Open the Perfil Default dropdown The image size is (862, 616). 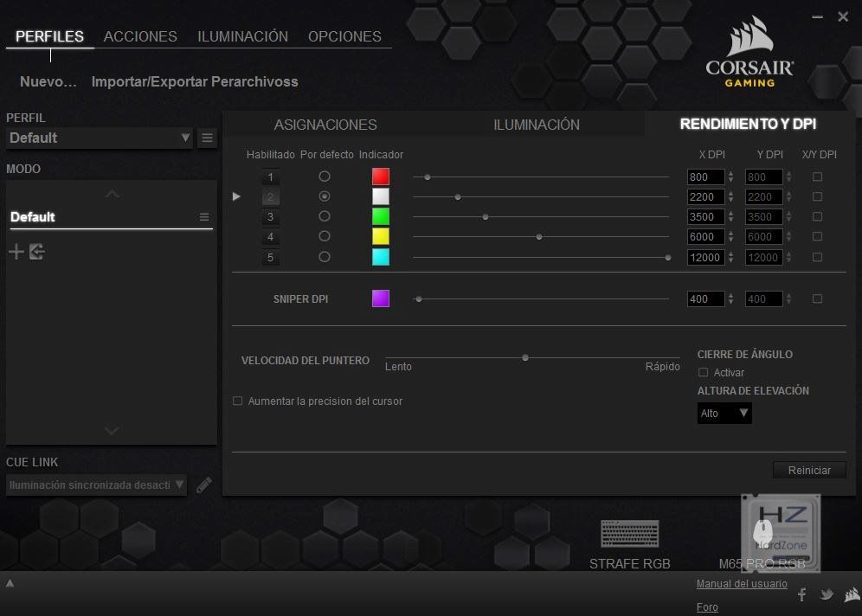(100, 138)
